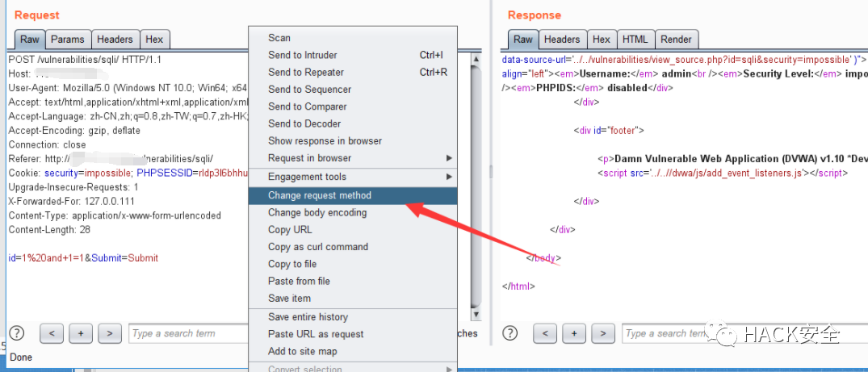This screenshot has height=372, width=868.
Task: Choose Copy URL menu entry
Action: click(353, 230)
